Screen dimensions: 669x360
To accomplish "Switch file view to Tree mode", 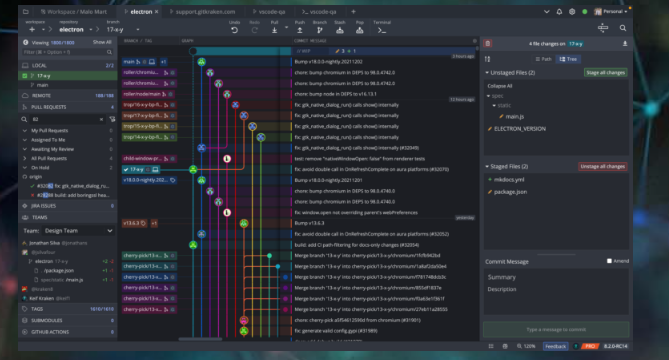I will click(x=568, y=59).
